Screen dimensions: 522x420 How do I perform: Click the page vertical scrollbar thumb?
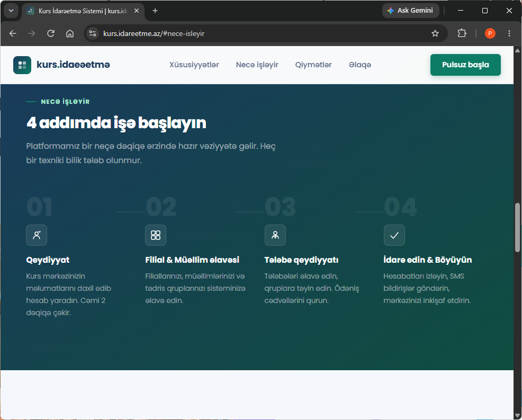(517, 227)
